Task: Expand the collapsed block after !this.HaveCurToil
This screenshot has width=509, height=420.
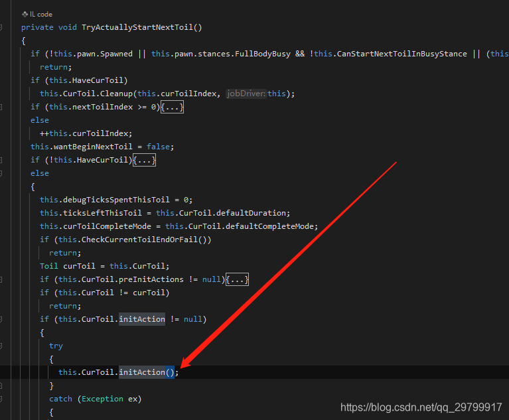Action: coord(145,160)
